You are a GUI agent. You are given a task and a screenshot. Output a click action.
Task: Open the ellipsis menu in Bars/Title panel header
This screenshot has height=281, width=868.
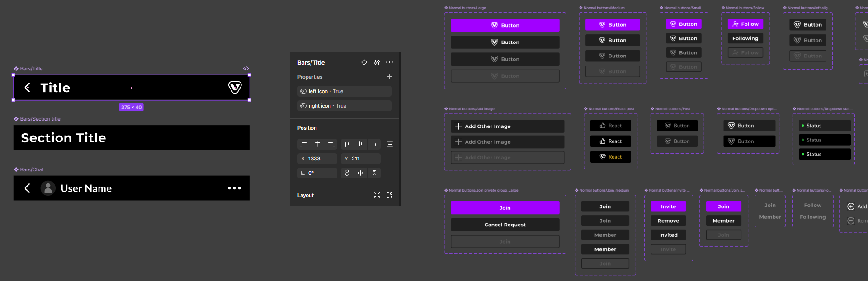tap(389, 62)
